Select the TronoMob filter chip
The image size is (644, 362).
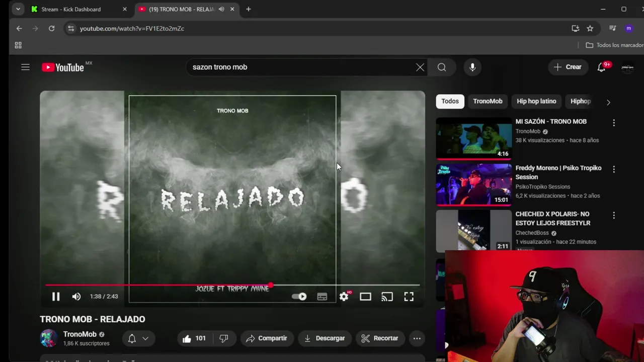[488, 101]
